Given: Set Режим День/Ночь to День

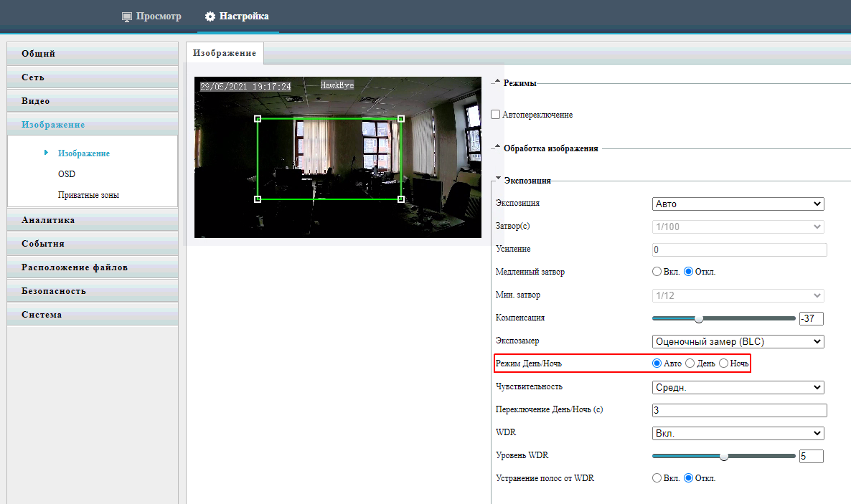Looking at the screenshot, I should coord(690,363).
